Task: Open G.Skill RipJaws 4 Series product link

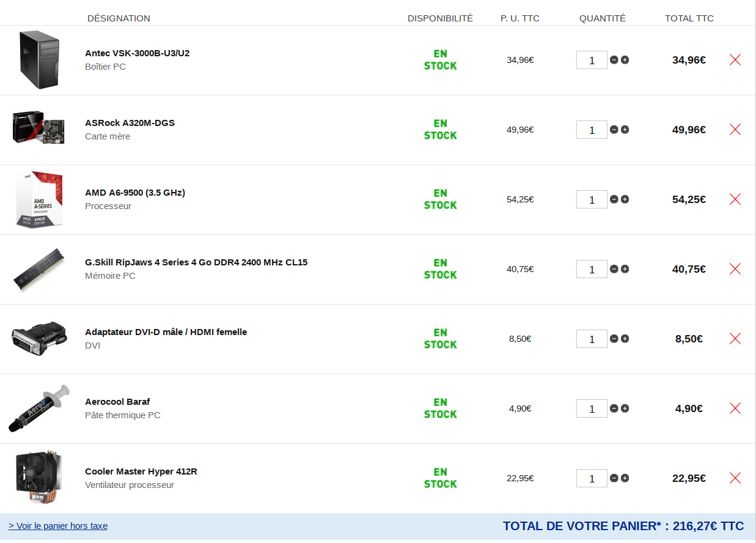Action: pos(196,262)
